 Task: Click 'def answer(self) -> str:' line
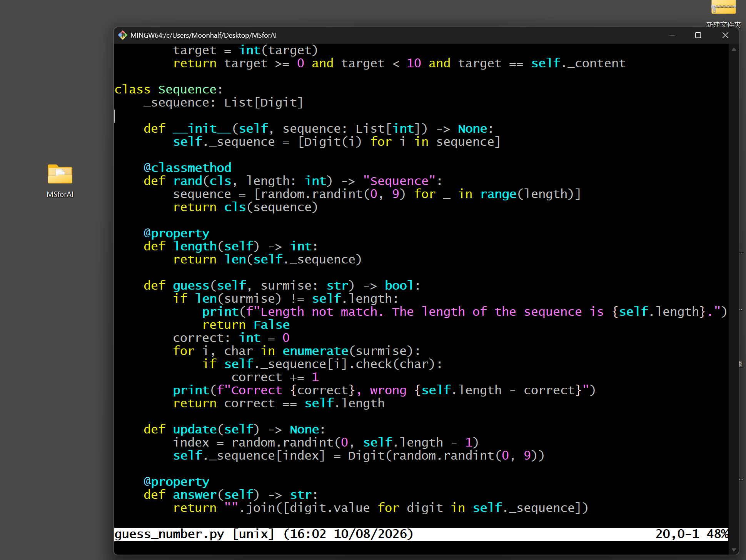231,495
